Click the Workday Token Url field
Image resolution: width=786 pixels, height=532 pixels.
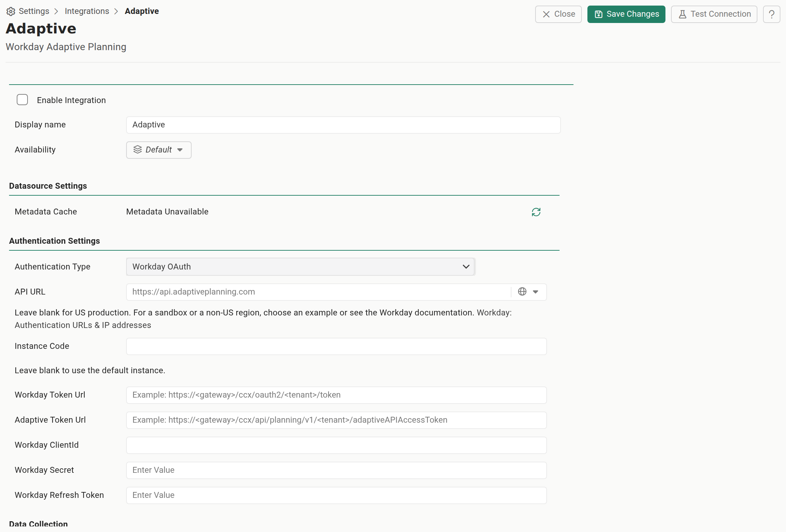pyautogui.click(x=336, y=395)
